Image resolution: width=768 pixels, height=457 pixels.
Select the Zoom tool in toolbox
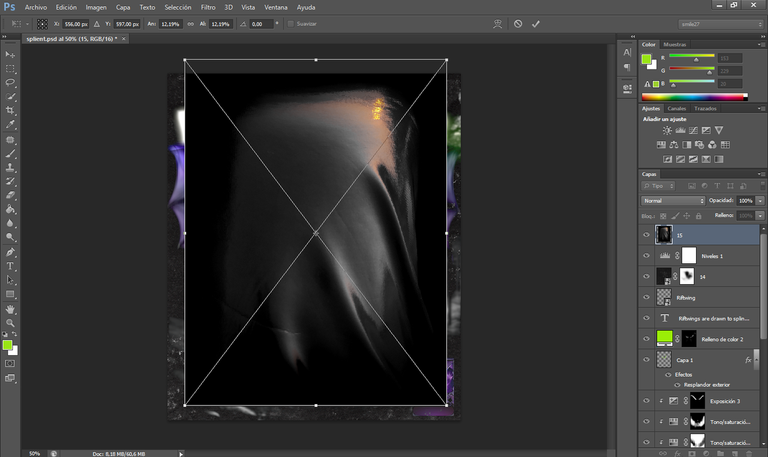tap(10, 323)
